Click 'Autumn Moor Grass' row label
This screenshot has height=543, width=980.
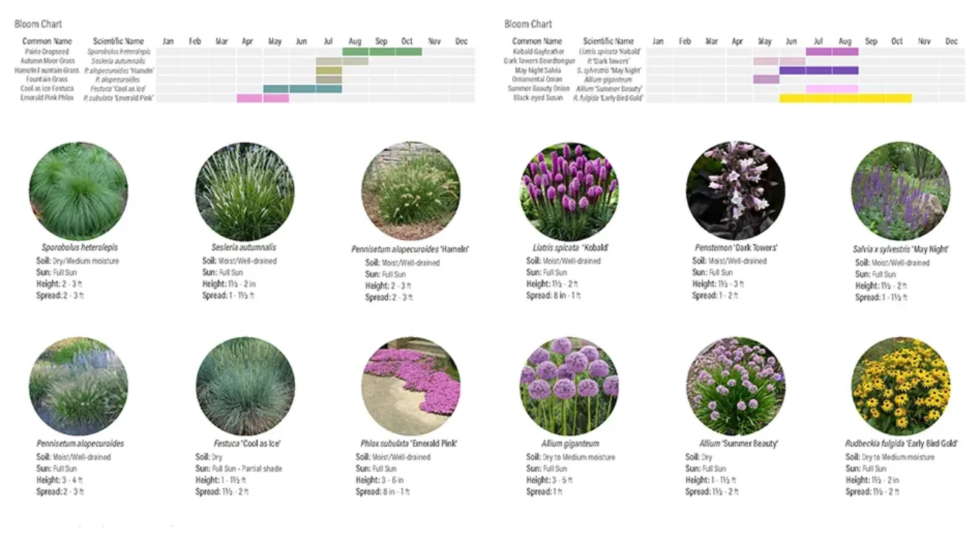[x=46, y=61]
